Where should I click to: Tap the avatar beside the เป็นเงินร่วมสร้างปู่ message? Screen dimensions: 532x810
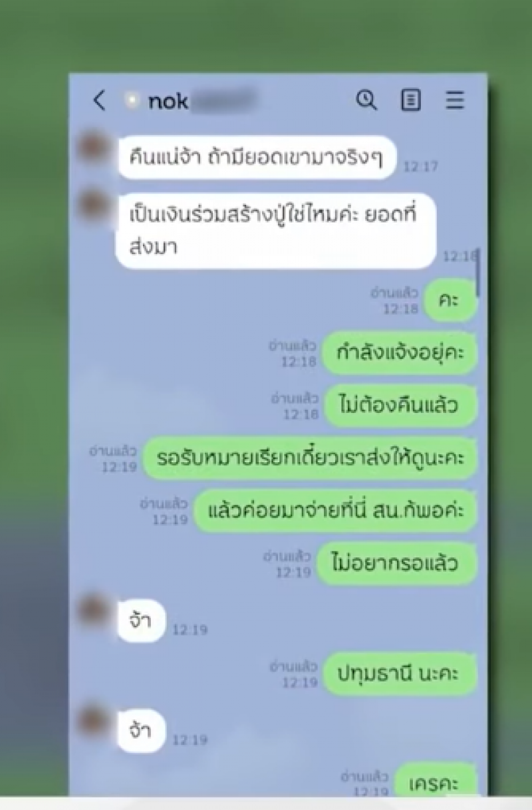tap(93, 205)
